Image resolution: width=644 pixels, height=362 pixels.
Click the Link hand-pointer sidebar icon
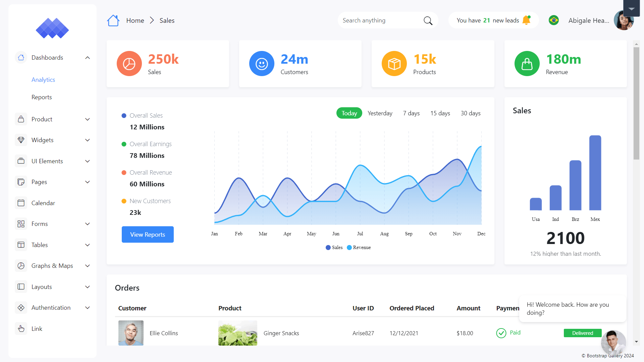pyautogui.click(x=21, y=329)
